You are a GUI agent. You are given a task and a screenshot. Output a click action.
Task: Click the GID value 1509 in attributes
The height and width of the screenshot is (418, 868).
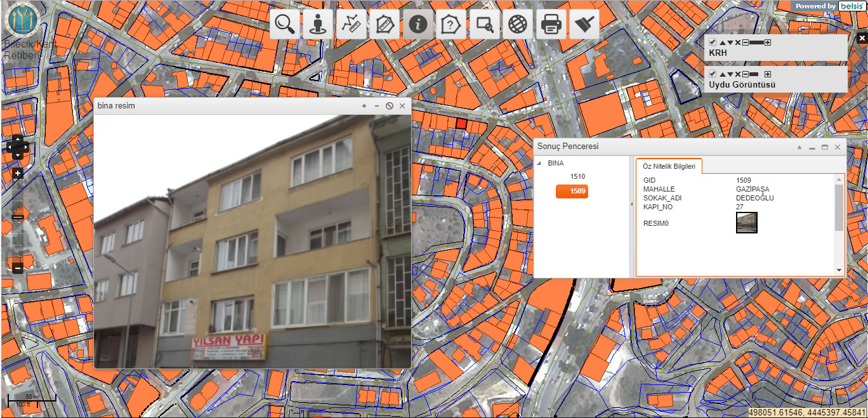[x=744, y=181]
